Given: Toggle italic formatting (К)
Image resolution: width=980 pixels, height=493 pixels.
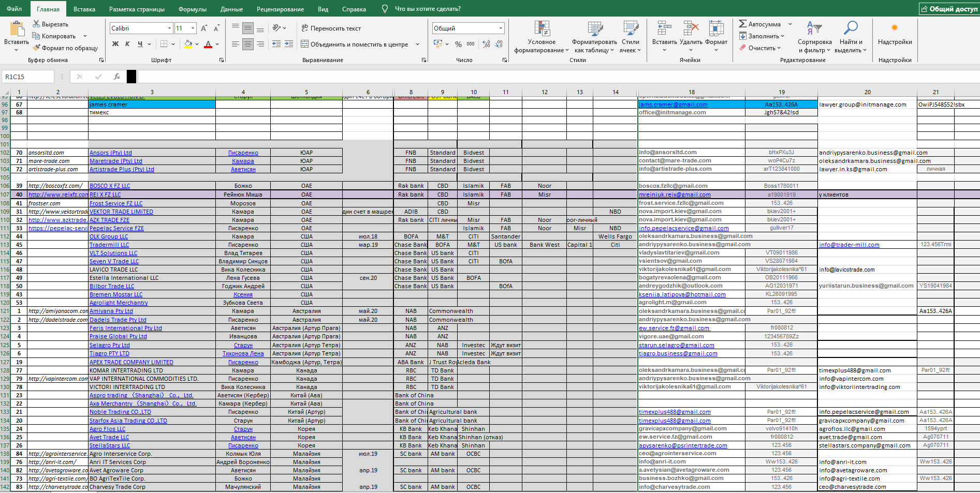Looking at the screenshot, I should point(127,44).
